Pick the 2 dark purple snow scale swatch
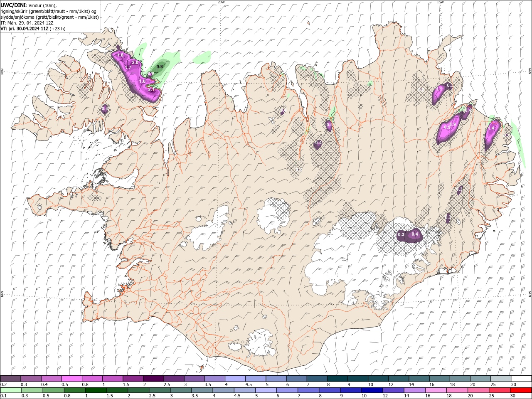Image resolution: width=532 pixels, height=399 pixels. [153, 378]
